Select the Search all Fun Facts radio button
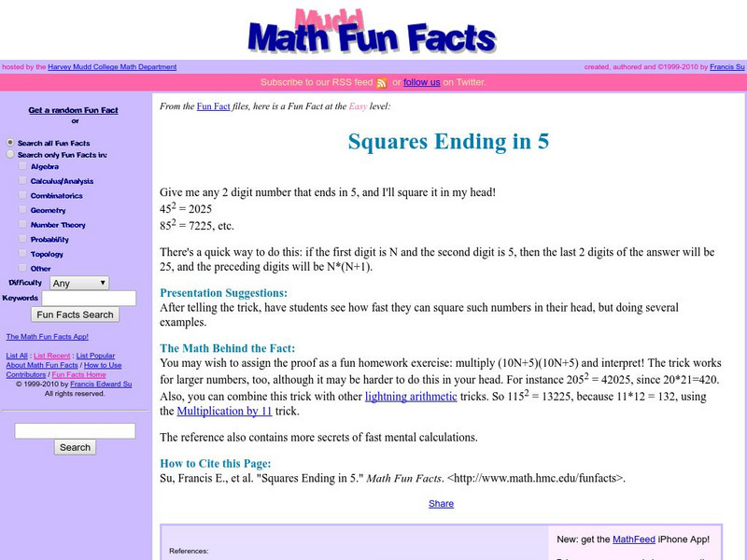Viewport: 747px width, 560px height. point(10,143)
